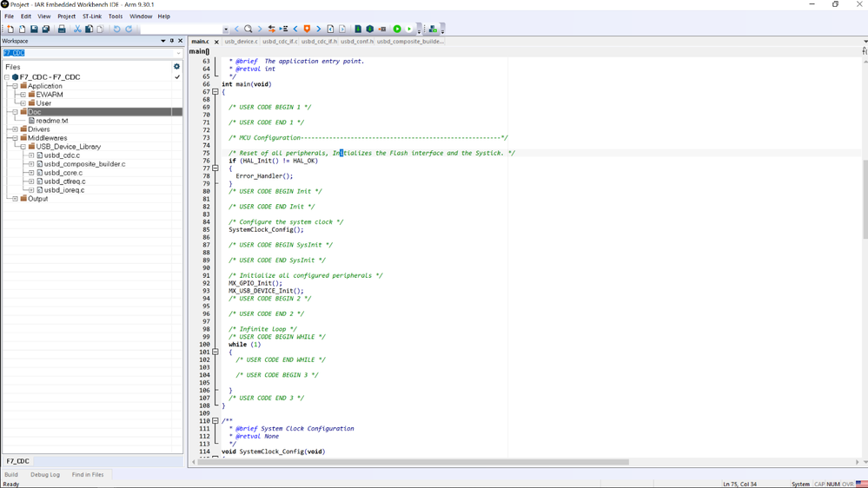
Task: Toggle bookmark with the orange bookmark icon
Action: pyautogui.click(x=307, y=29)
